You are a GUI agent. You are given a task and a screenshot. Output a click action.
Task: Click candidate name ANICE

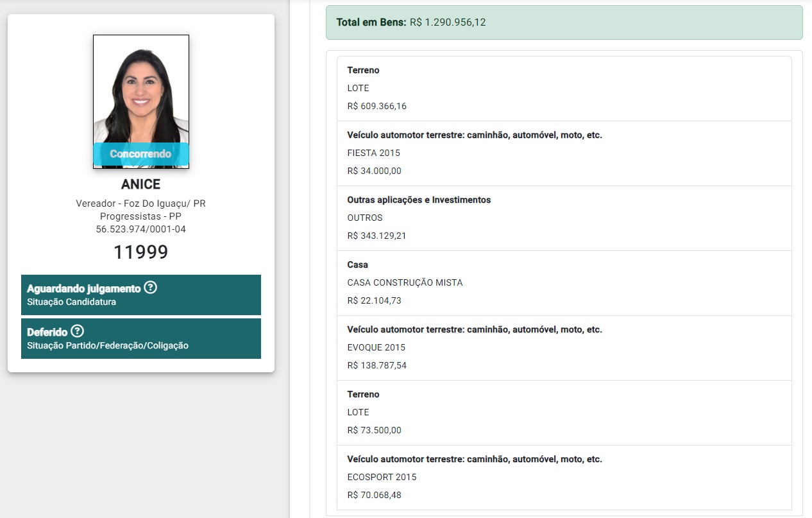(x=141, y=185)
